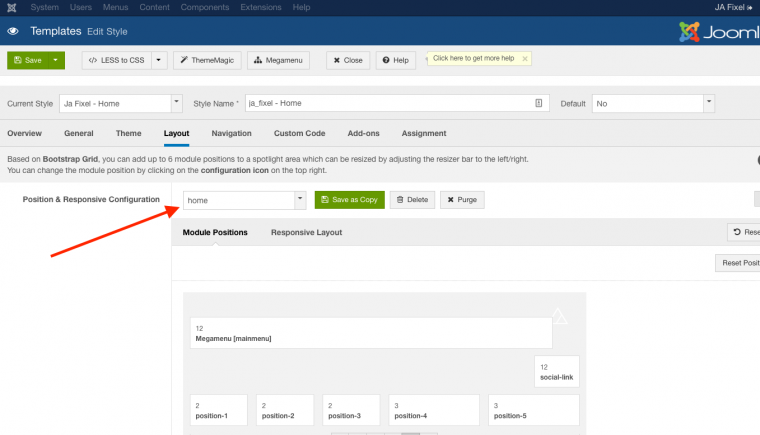
Task: Click the Joomla logo icon in top menu
Action: [x=12, y=7]
